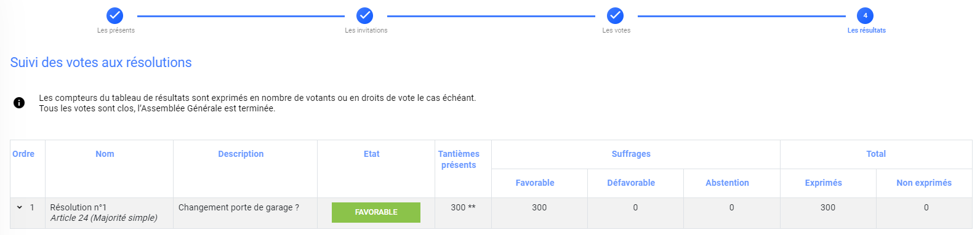Click the black info icon
This screenshot has width=980, height=235.
(x=19, y=103)
